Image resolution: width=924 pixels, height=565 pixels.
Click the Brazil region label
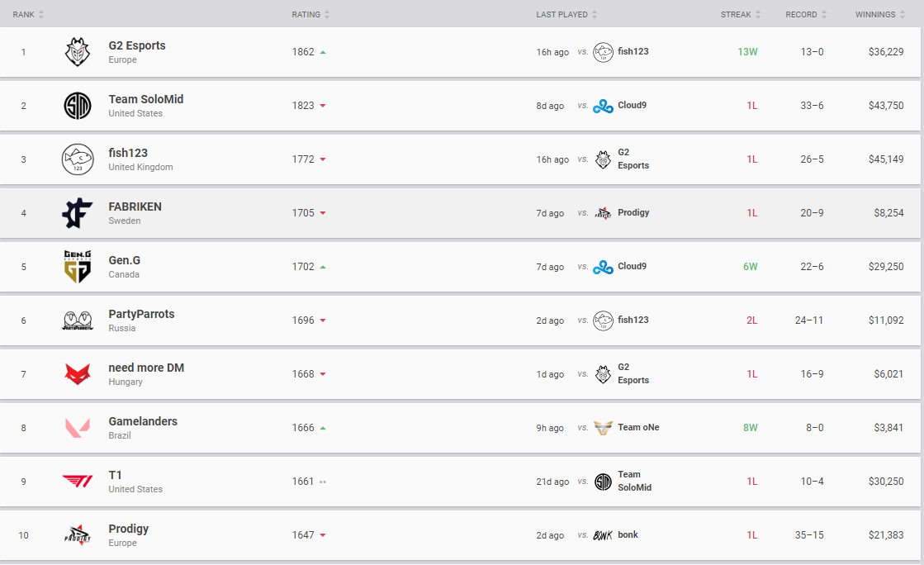pyautogui.click(x=120, y=435)
